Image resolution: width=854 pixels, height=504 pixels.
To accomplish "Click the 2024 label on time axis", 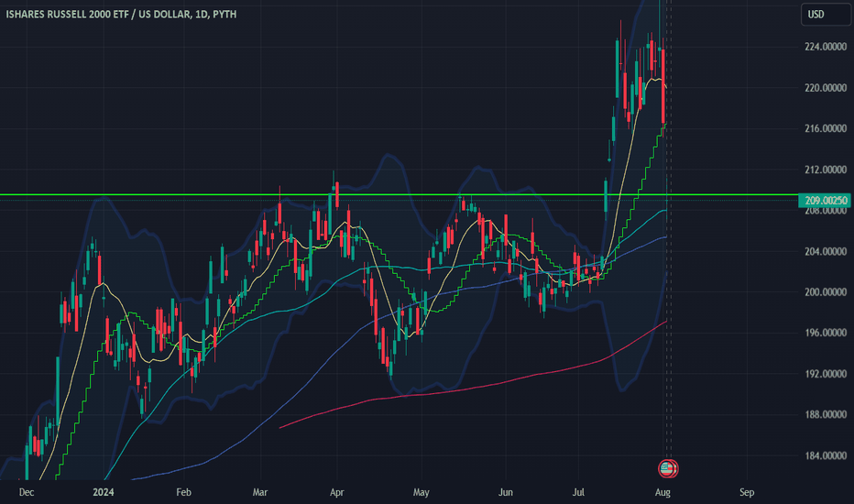I will [103, 492].
